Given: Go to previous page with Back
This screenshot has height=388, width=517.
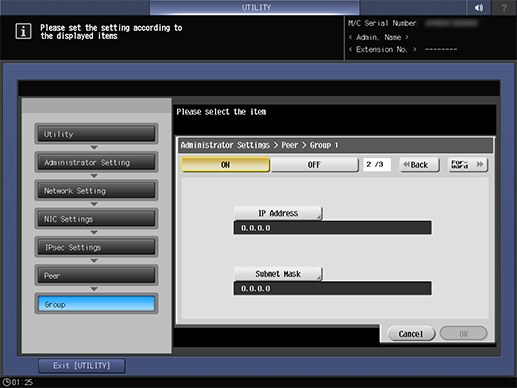Looking at the screenshot, I should 419,165.
